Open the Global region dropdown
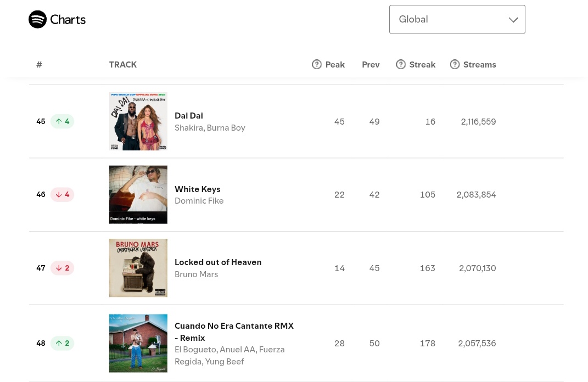Screen dimensions: 588x382 tap(457, 20)
